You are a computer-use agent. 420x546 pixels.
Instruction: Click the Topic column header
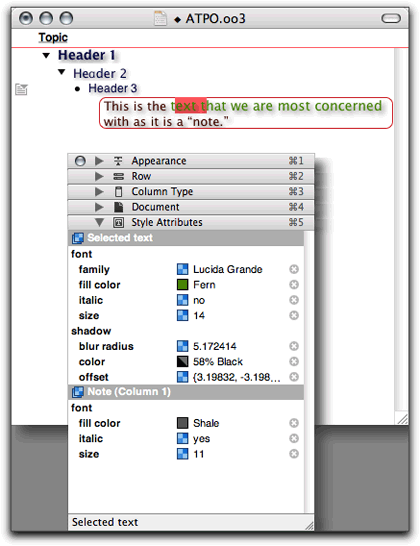(x=53, y=38)
